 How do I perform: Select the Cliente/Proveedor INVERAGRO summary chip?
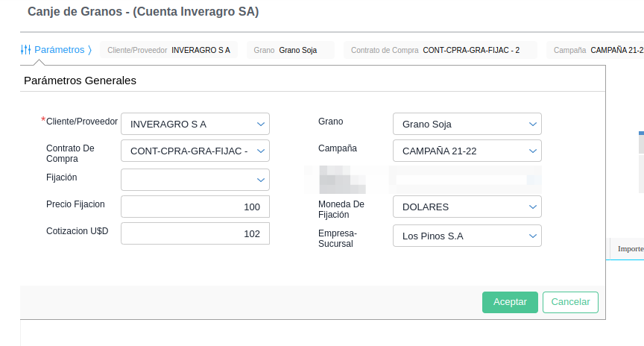point(168,51)
